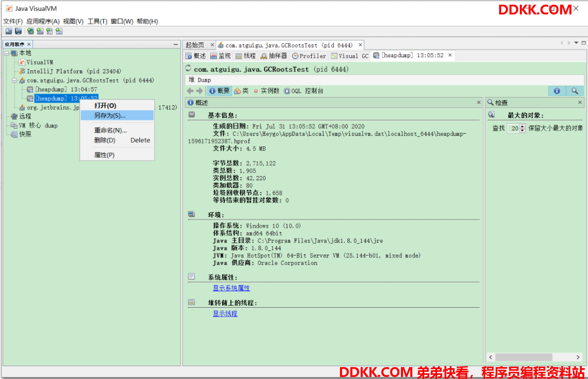Switch heap view to 概要
Screen dimensions: 588x379
[x=220, y=91]
